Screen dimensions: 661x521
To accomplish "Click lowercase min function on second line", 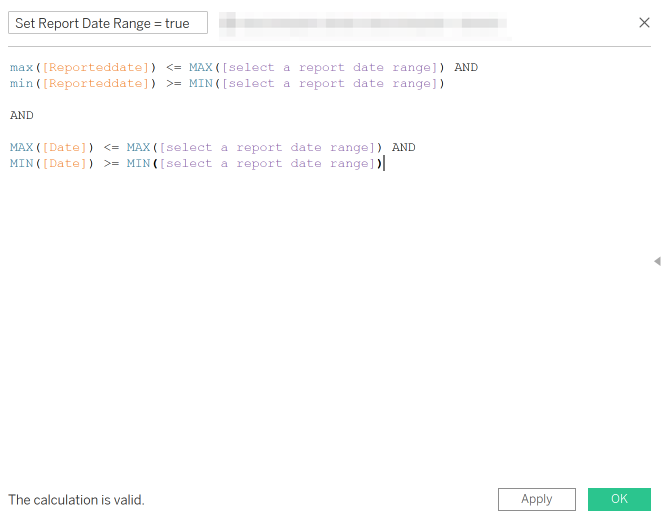I will 21,84.
